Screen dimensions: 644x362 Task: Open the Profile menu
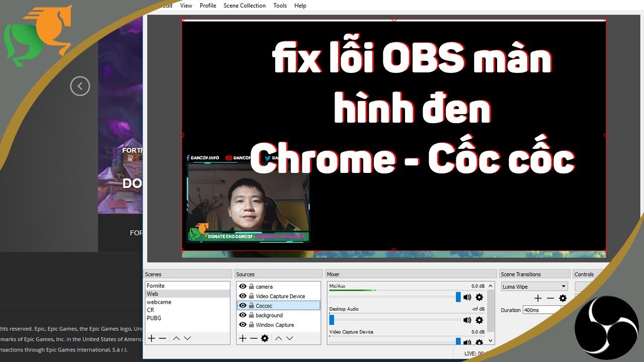(208, 6)
